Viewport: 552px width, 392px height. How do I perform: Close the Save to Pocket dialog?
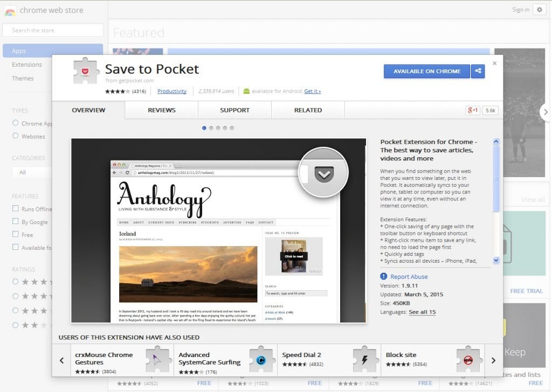tap(495, 64)
